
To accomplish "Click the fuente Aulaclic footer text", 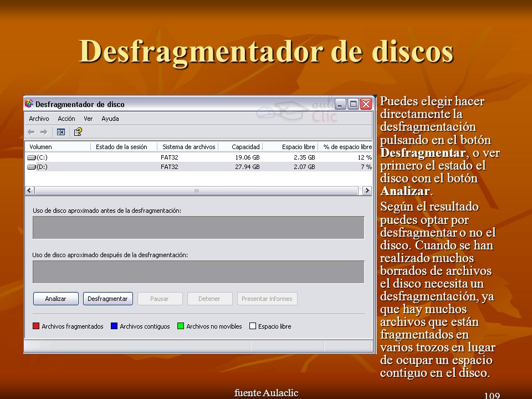I will 267,393.
